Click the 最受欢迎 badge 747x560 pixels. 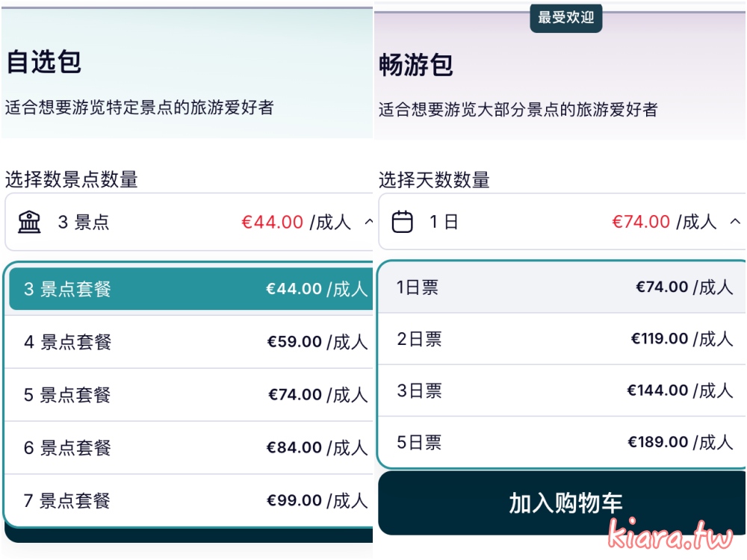pos(566,18)
